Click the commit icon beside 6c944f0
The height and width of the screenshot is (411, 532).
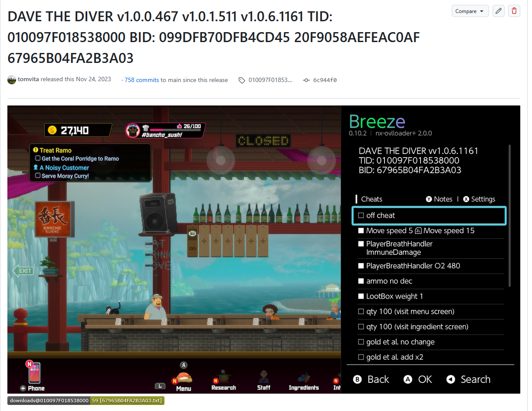pyautogui.click(x=306, y=80)
